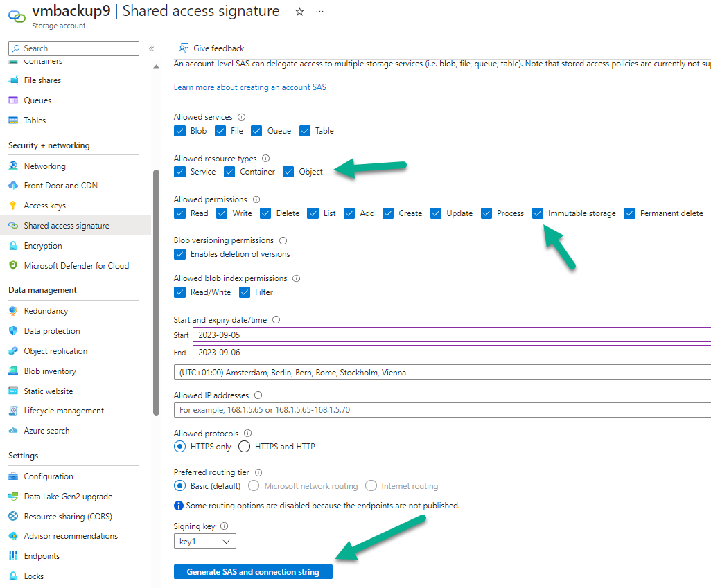Uncheck the Permanent delete checkbox
This screenshot has height=588, width=711.
click(629, 213)
